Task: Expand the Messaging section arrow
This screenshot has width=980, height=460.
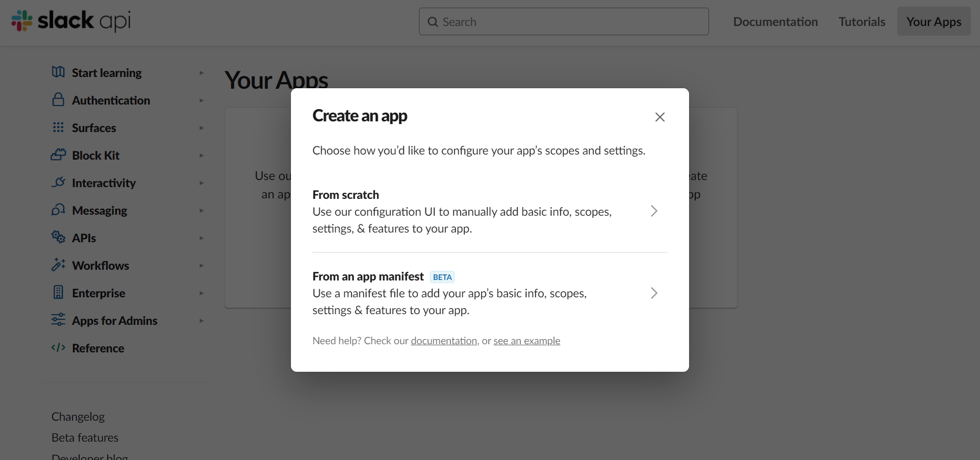Action: [x=202, y=211]
